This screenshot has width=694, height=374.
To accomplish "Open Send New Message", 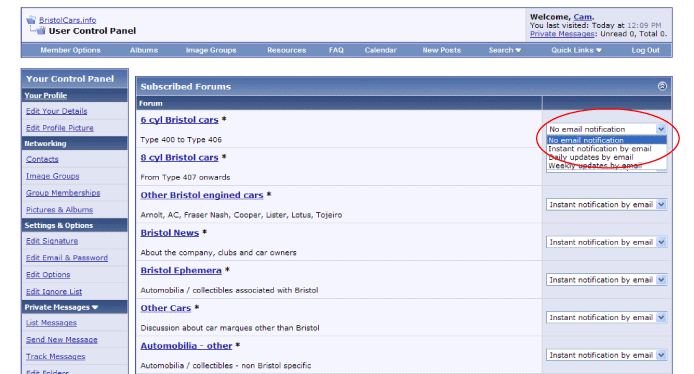I will [62, 340].
